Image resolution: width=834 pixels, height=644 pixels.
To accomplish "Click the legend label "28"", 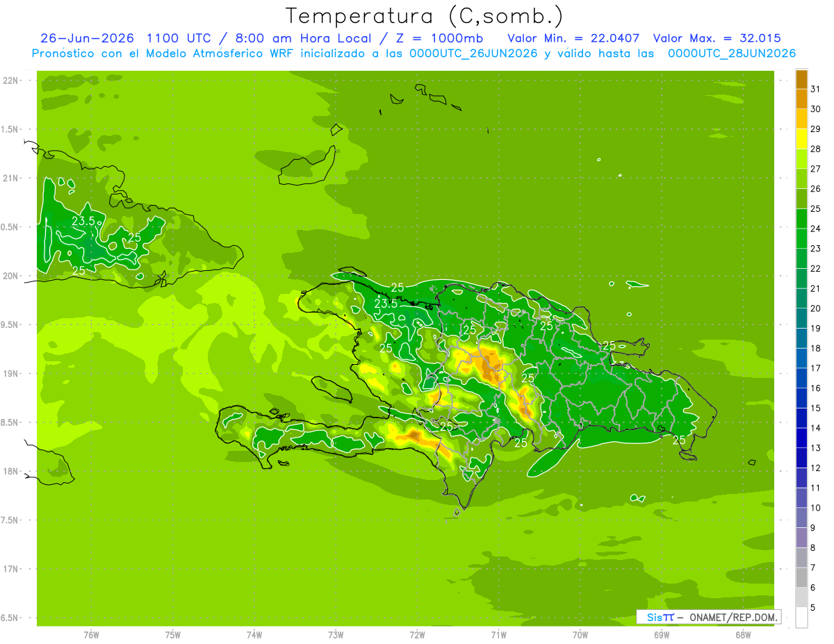I will 815,149.
